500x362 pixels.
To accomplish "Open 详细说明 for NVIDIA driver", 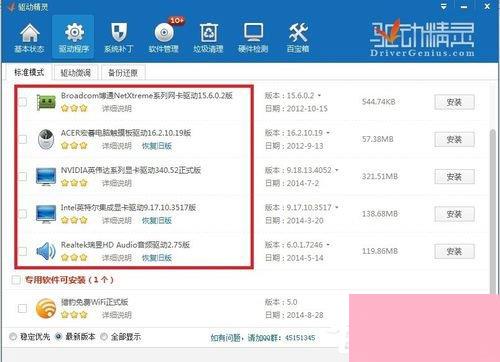I will click(117, 183).
